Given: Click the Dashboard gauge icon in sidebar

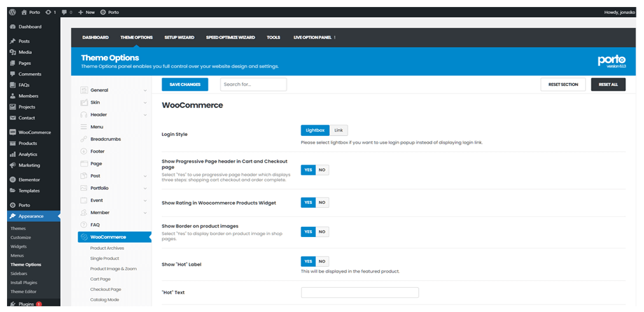Looking at the screenshot, I should tap(13, 27).
